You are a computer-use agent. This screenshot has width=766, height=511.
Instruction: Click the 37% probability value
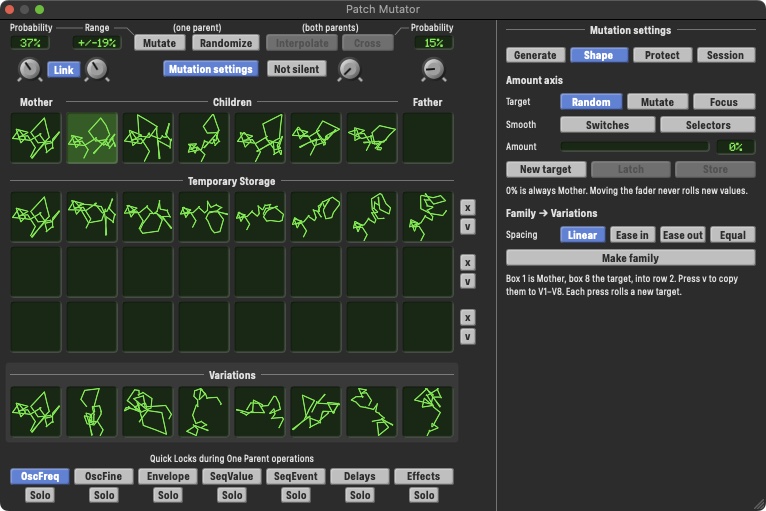[x=30, y=43]
